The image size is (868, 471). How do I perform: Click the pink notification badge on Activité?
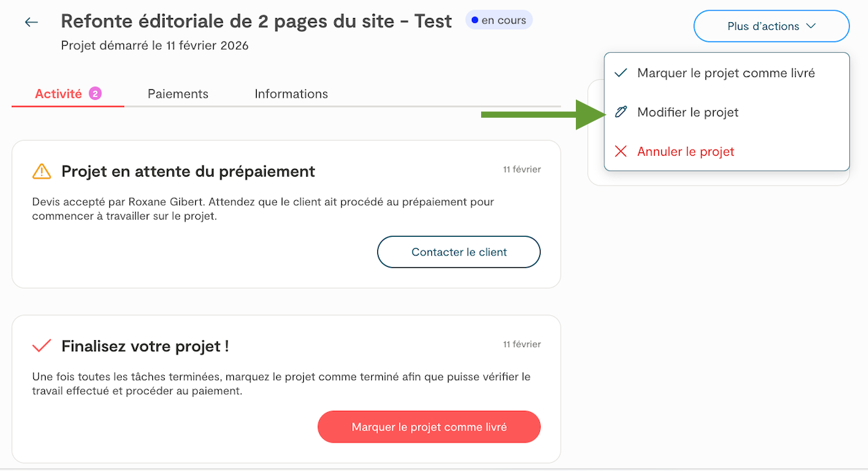coord(95,94)
